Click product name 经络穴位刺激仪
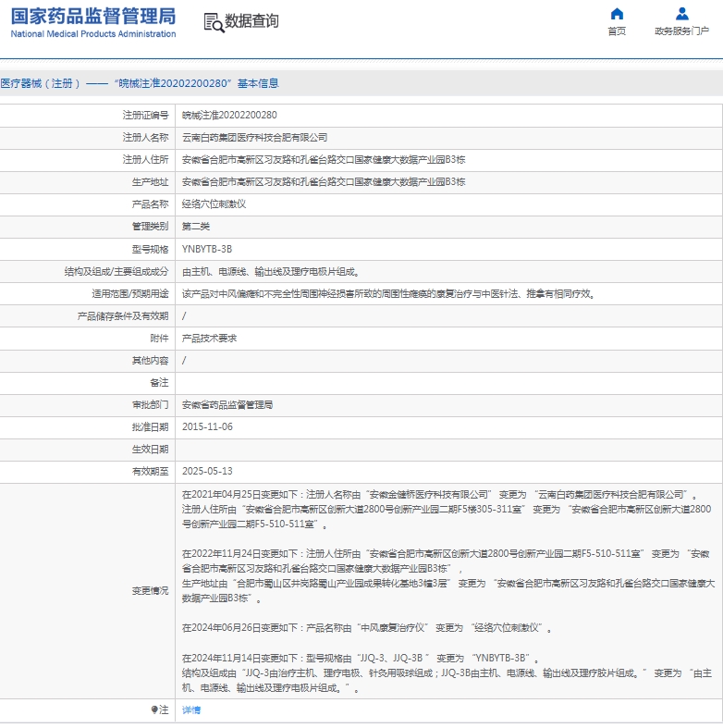This screenshot has width=723, height=728. tap(214, 204)
